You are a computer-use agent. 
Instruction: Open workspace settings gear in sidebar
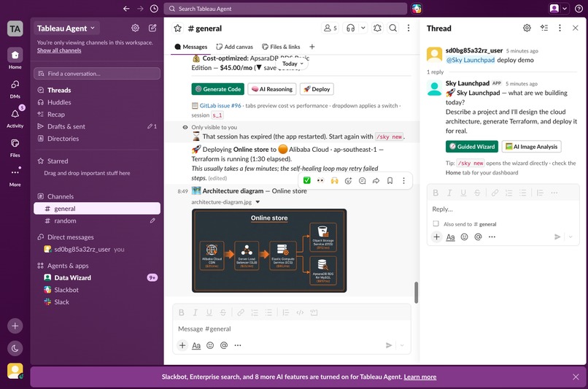pyautogui.click(x=135, y=28)
